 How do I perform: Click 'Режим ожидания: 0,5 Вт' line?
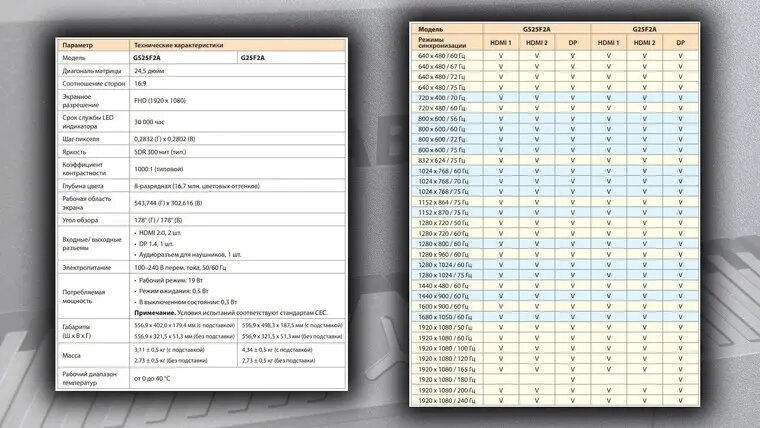click(173, 291)
